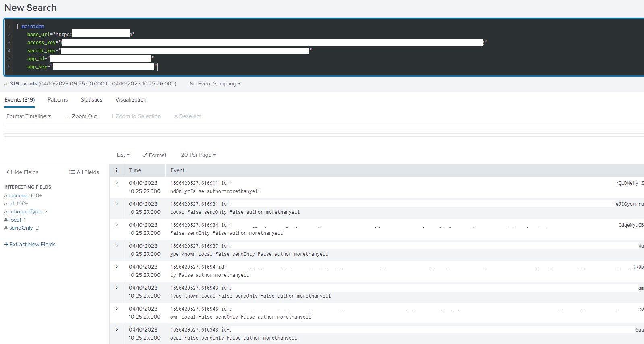Expand the event row 1696429527.616946
This screenshot has height=344, width=644.
pos(117,309)
